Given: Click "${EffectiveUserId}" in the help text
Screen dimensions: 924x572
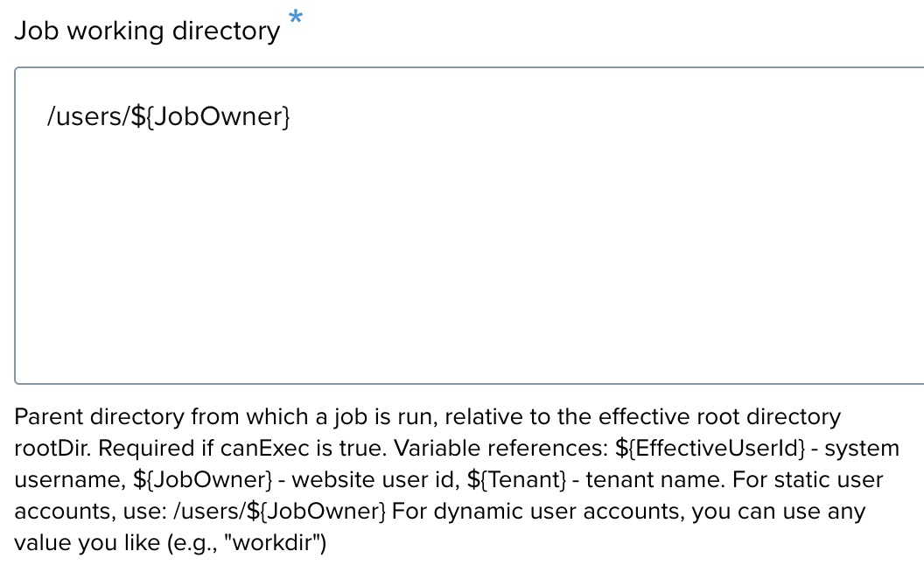Looking at the screenshot, I should point(710,448).
